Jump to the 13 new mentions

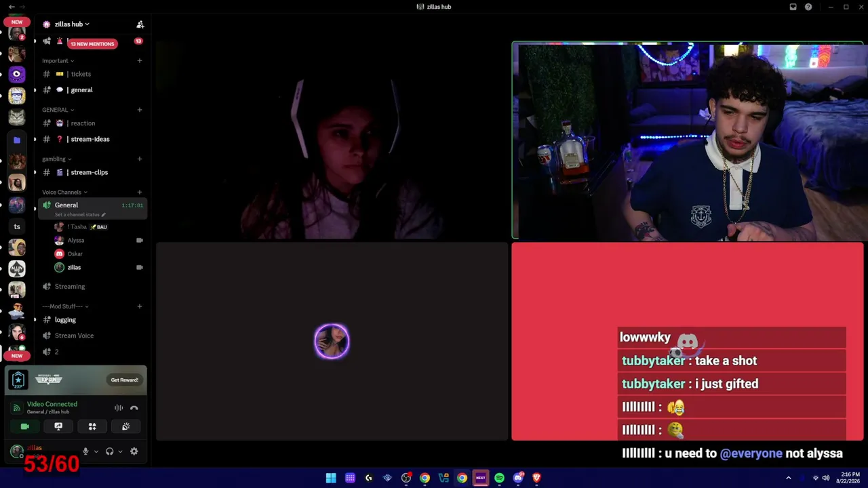(x=92, y=43)
